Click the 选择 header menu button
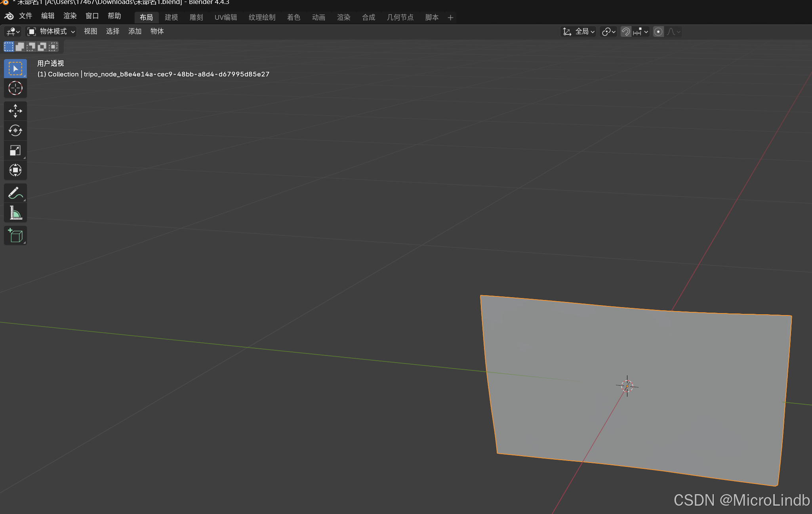This screenshot has height=514, width=812. tap(112, 31)
